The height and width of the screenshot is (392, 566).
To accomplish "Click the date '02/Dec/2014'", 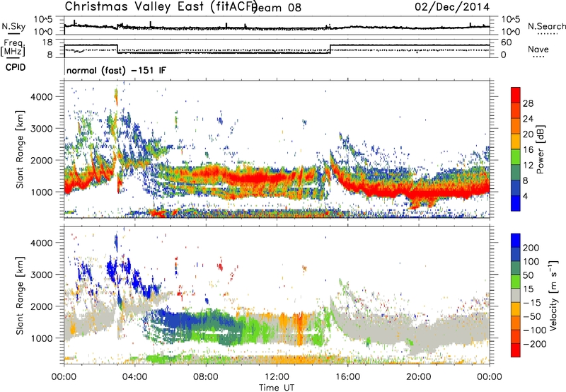I will point(452,7).
